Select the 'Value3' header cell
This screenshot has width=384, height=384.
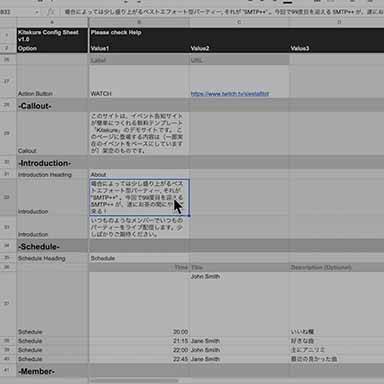[337, 48]
